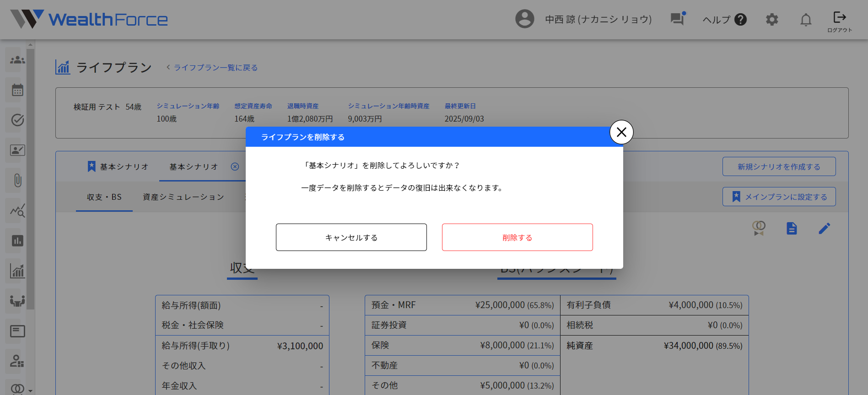Viewport: 868px width, 395px height.
Task: Open the paperclip attachments sidebar icon
Action: point(17,181)
